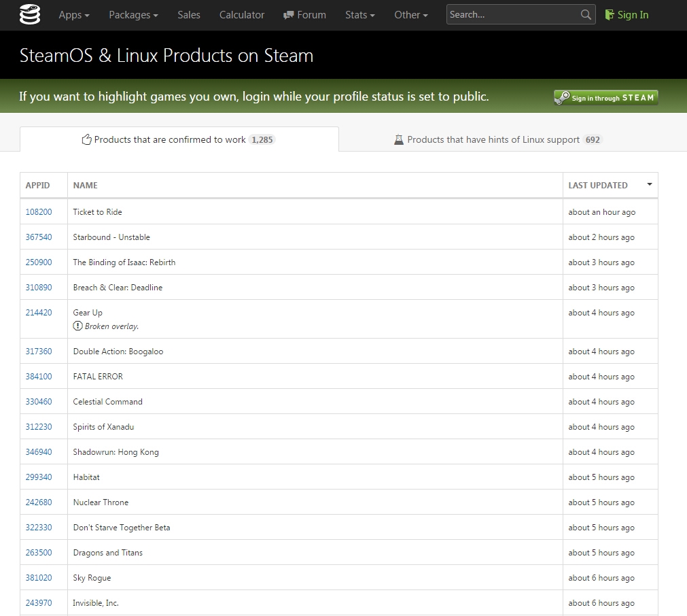
Task: Sort the table by Name header
Action: pos(86,185)
